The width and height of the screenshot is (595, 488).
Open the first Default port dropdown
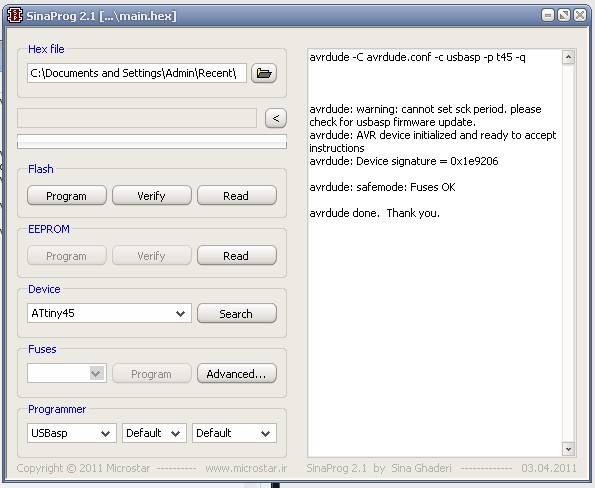click(154, 433)
